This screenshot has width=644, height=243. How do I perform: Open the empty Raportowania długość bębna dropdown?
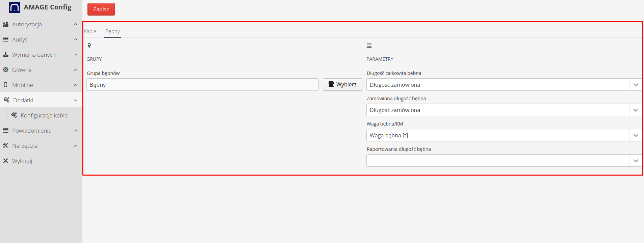coord(636,161)
